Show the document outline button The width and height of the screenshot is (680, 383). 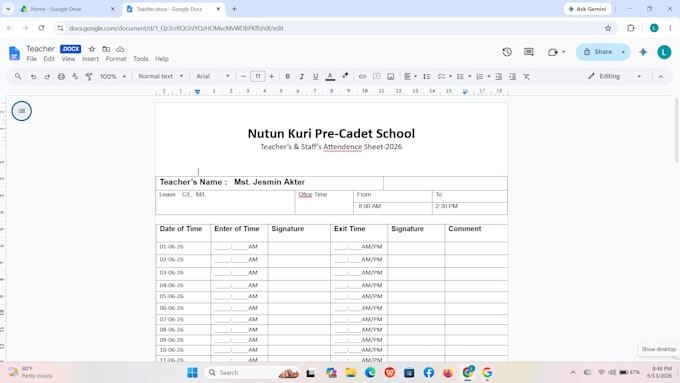coord(22,111)
